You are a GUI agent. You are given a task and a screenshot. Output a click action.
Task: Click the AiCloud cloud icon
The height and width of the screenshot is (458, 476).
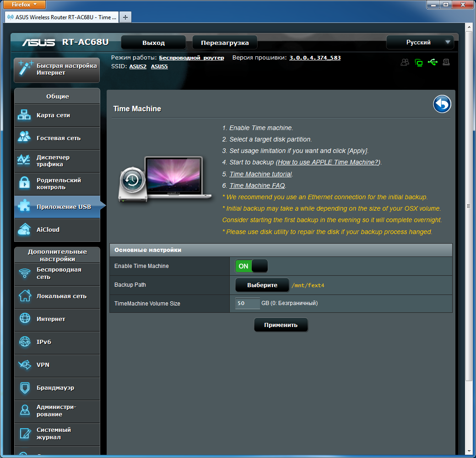(24, 229)
